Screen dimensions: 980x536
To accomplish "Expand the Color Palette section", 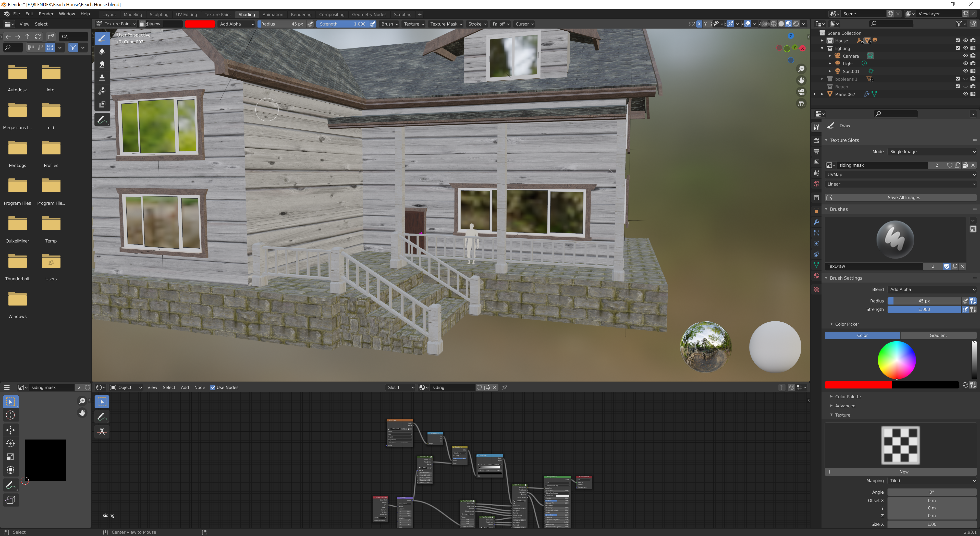I will click(848, 396).
